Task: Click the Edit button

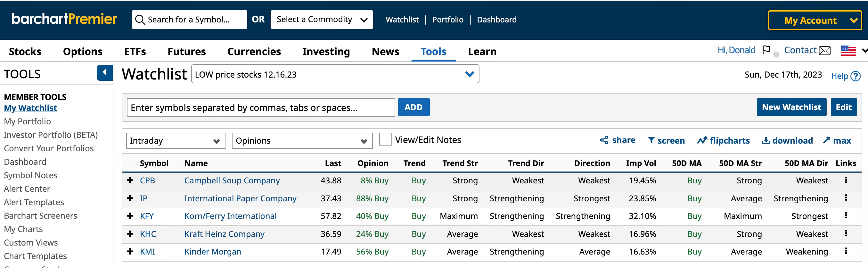Action: tap(843, 107)
